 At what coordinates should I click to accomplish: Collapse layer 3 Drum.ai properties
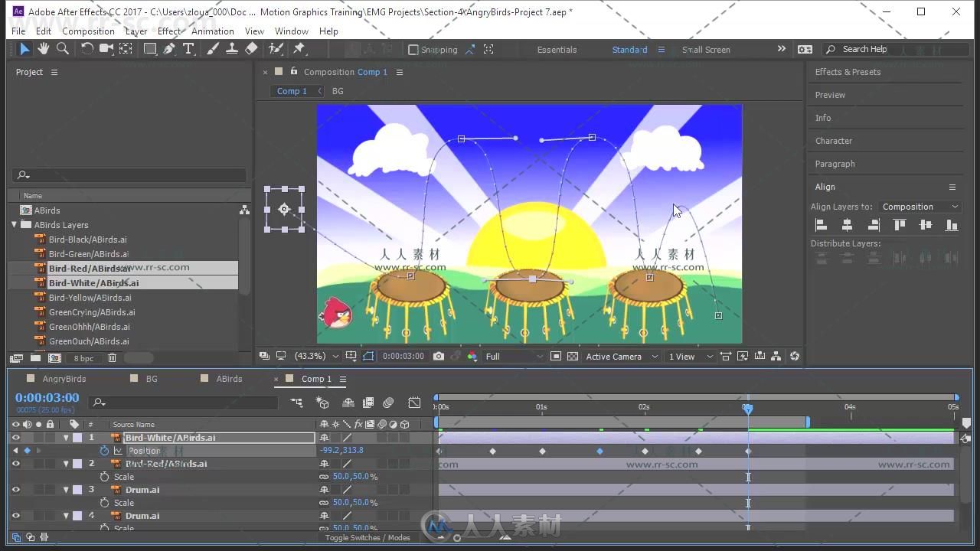(66, 490)
